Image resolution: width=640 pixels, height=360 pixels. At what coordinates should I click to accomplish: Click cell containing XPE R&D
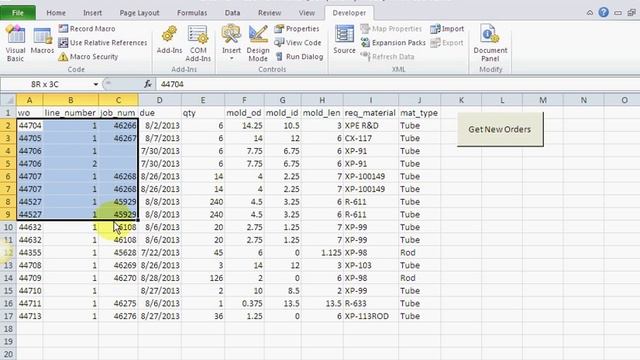371,126
